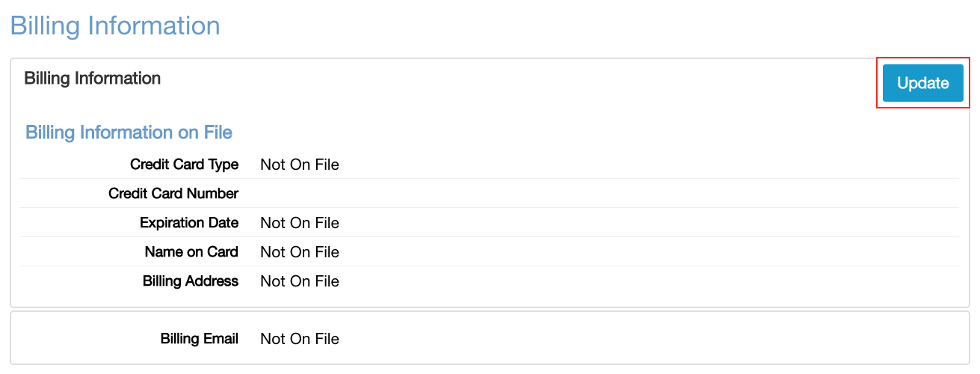The width and height of the screenshot is (980, 374).
Task: Select the Name on Card 'Not On File' value
Action: pos(299,252)
